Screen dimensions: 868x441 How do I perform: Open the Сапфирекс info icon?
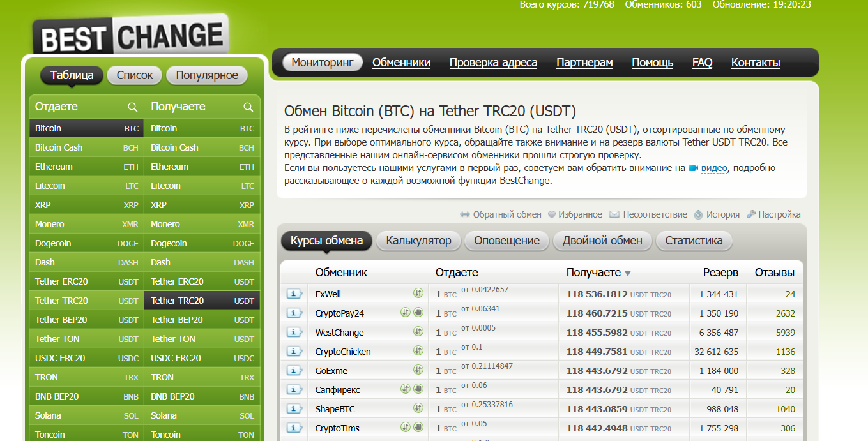click(294, 390)
